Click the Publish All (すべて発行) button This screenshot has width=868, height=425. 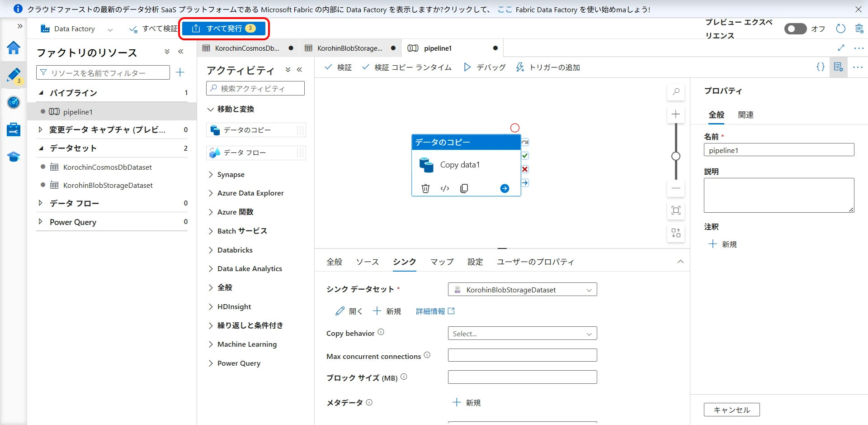pyautogui.click(x=224, y=29)
